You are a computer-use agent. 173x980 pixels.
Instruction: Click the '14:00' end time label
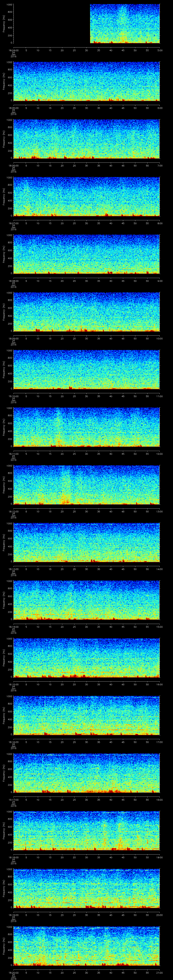coord(160,569)
